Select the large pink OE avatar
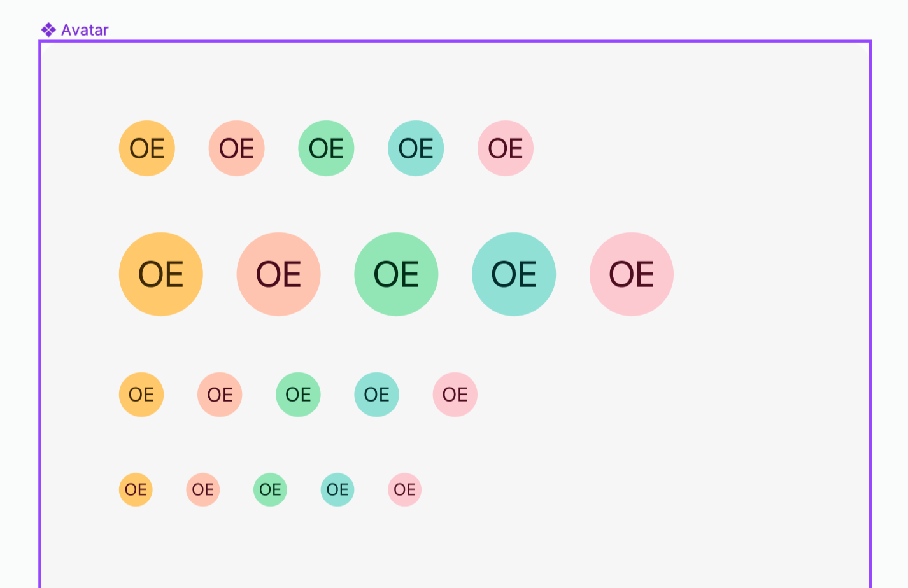908x588 pixels. 631,274
